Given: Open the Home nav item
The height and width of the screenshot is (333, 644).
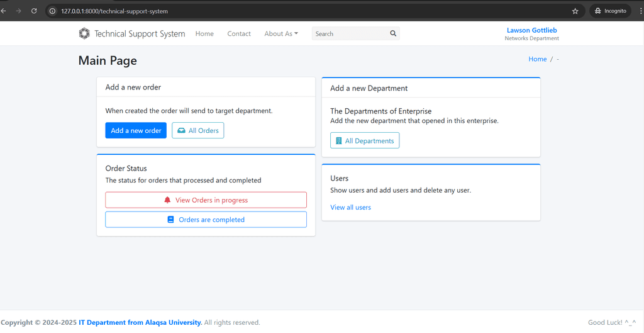Looking at the screenshot, I should (204, 34).
